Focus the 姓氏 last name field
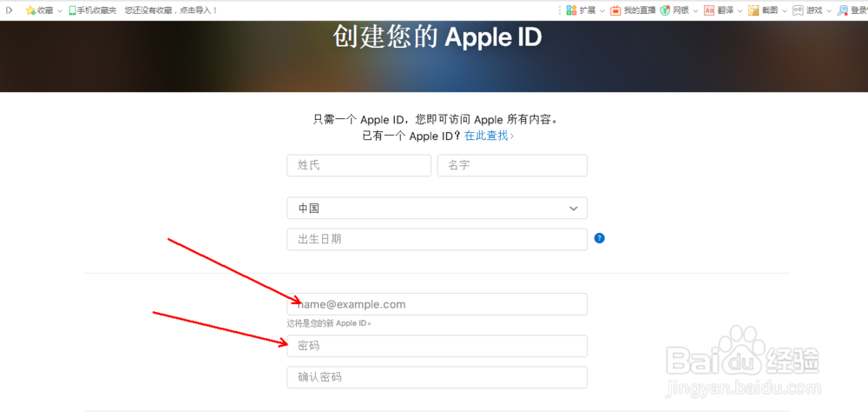 tap(358, 166)
